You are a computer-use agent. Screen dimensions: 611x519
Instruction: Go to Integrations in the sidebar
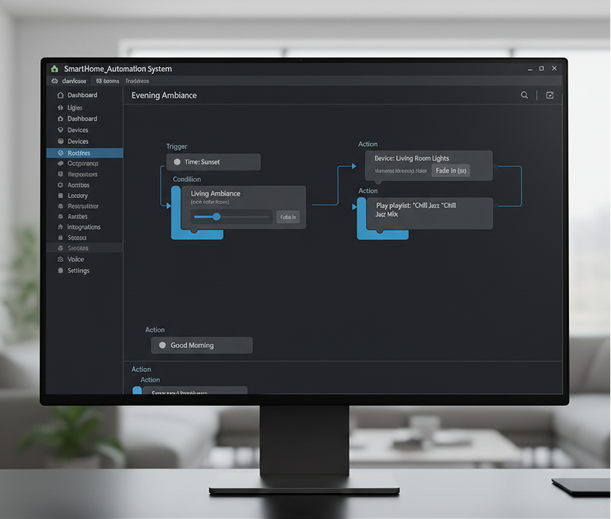[x=84, y=227]
